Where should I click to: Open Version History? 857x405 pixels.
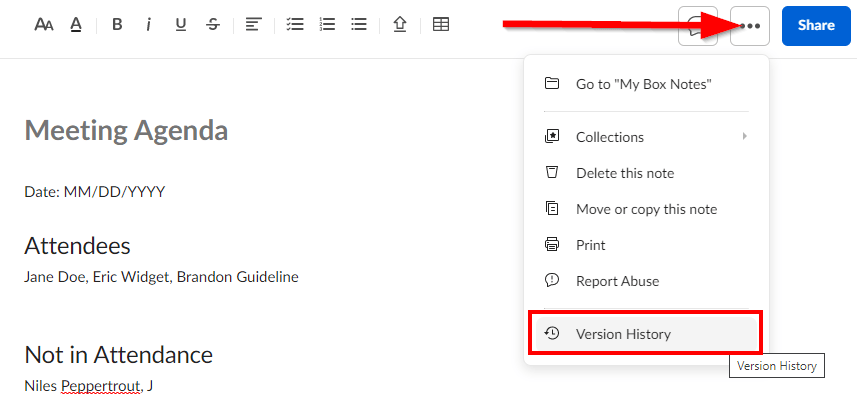[x=646, y=334]
